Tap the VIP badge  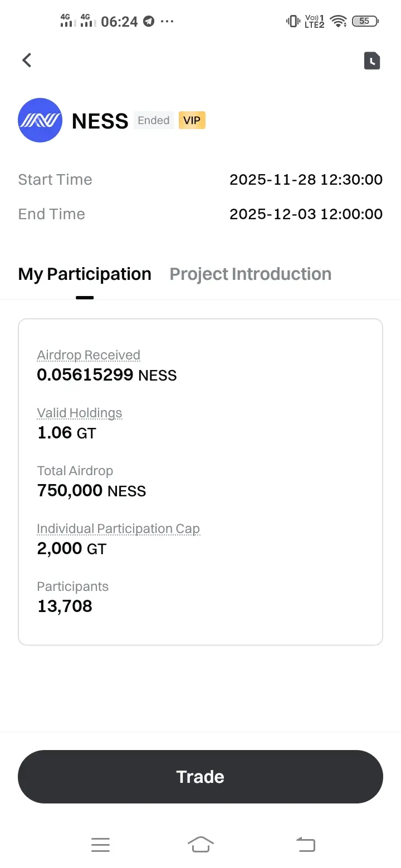(x=192, y=120)
